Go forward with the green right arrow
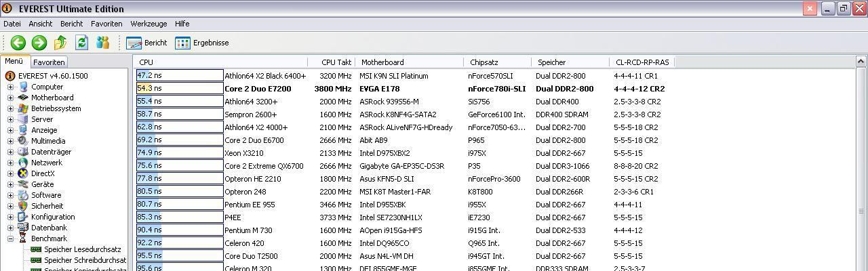The height and width of the screenshot is (271, 868). [x=39, y=43]
